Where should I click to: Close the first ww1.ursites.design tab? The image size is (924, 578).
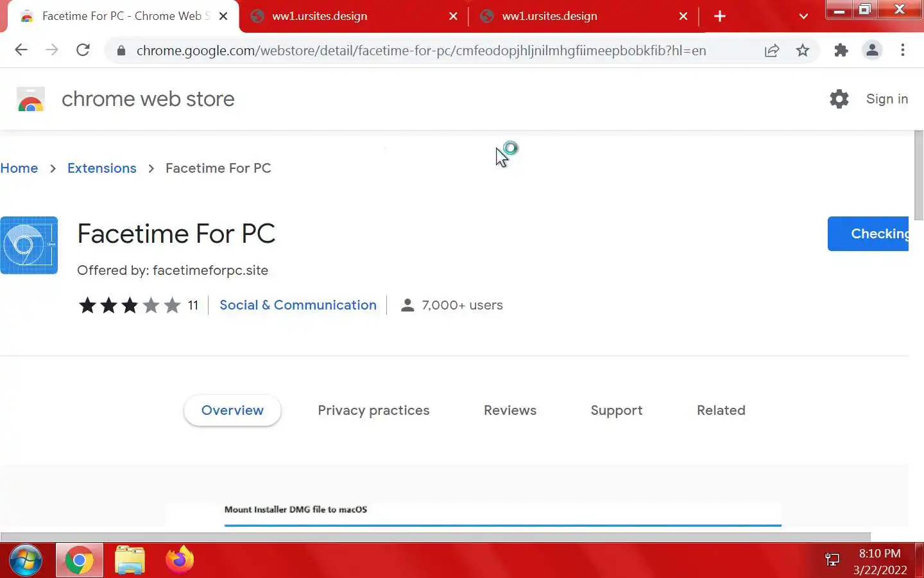[x=453, y=16]
